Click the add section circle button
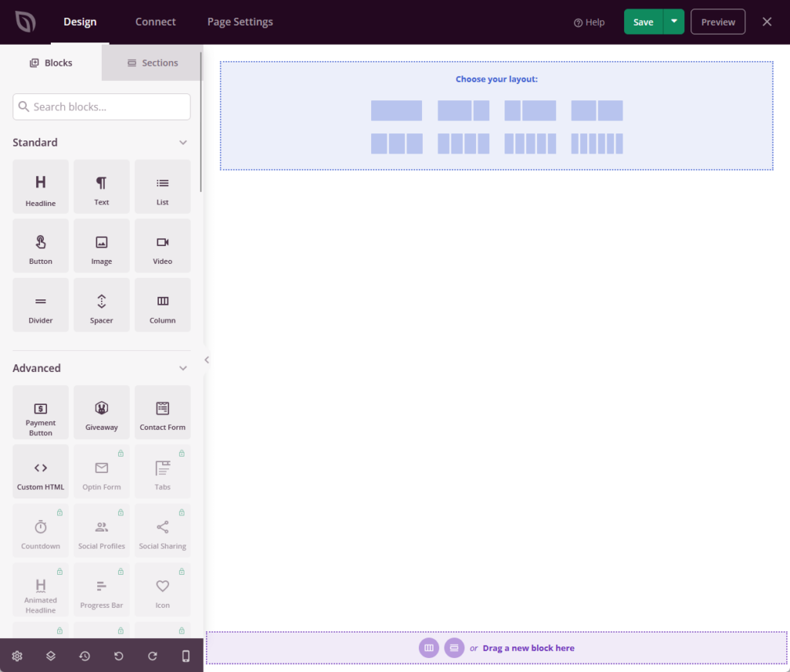The width and height of the screenshot is (790, 672). click(454, 648)
